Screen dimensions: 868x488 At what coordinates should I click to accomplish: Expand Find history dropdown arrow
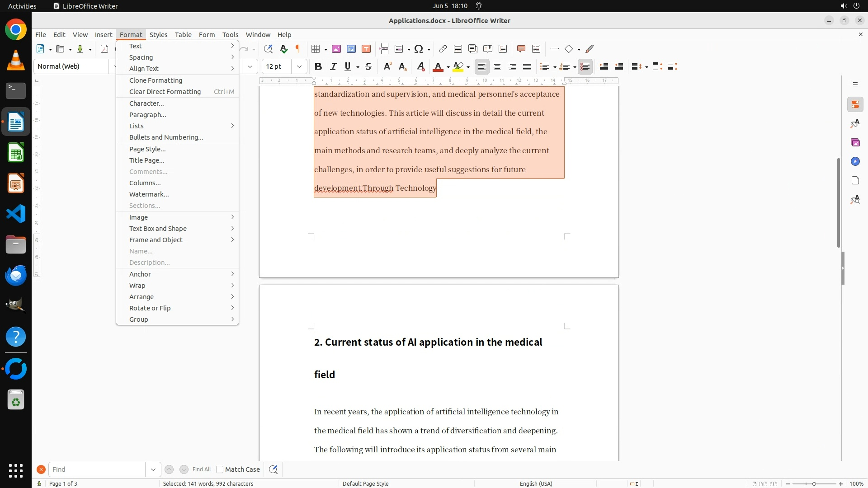pyautogui.click(x=153, y=469)
